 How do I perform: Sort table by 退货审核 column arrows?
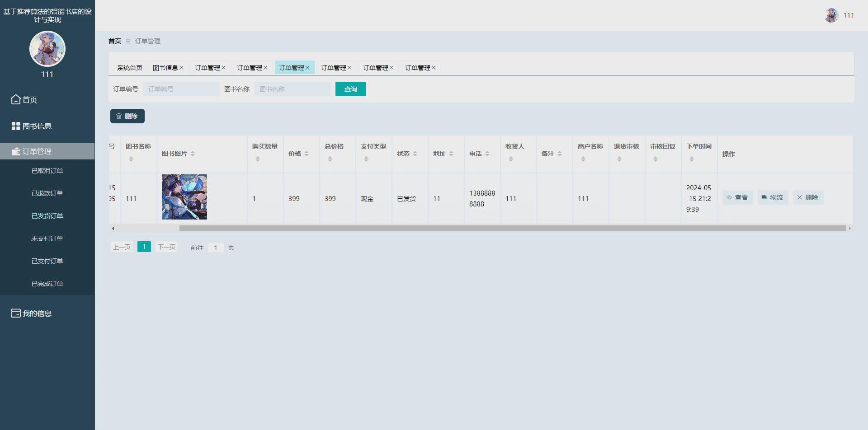click(619, 159)
